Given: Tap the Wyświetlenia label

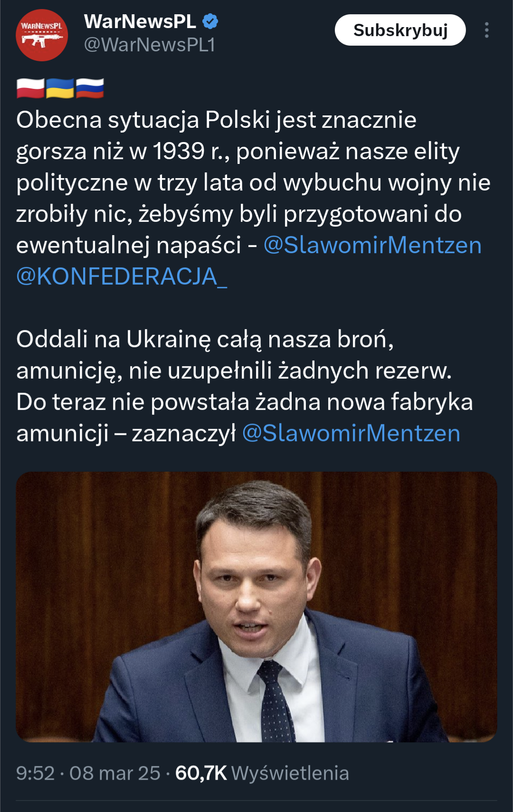Looking at the screenshot, I should [290, 774].
